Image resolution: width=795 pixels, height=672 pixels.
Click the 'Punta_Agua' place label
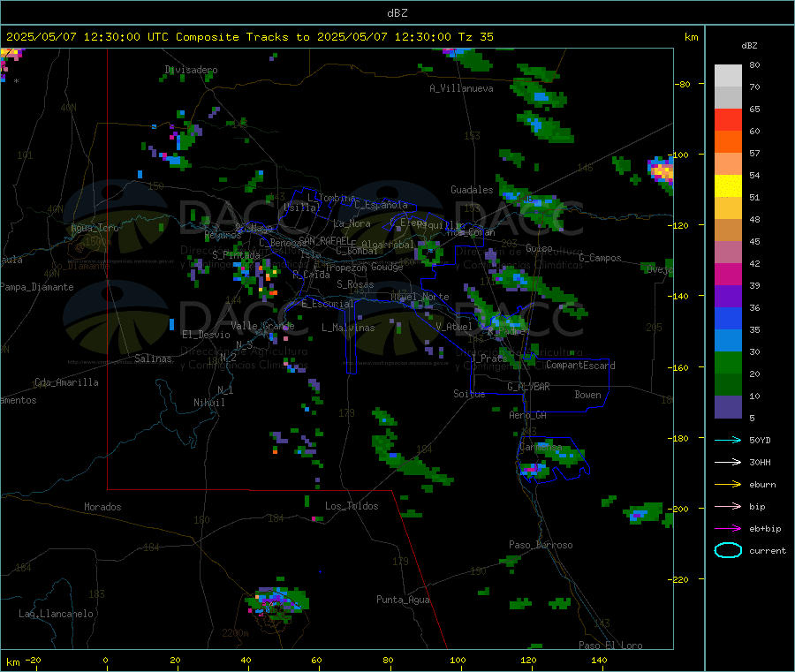pos(403,600)
